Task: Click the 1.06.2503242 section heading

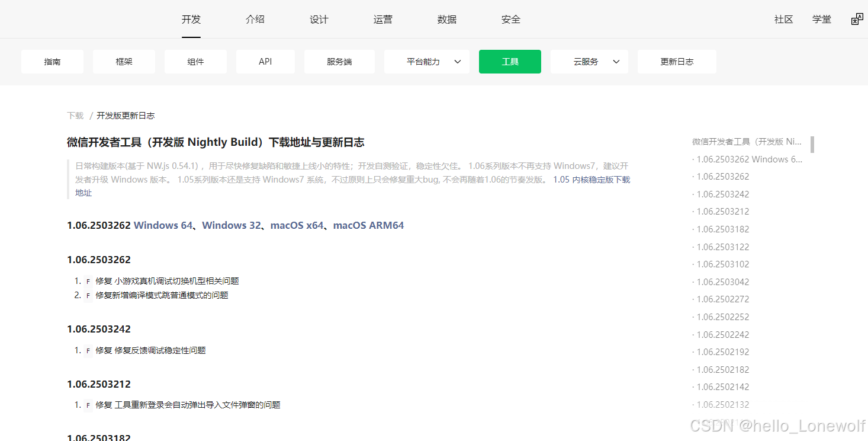Action: point(99,329)
